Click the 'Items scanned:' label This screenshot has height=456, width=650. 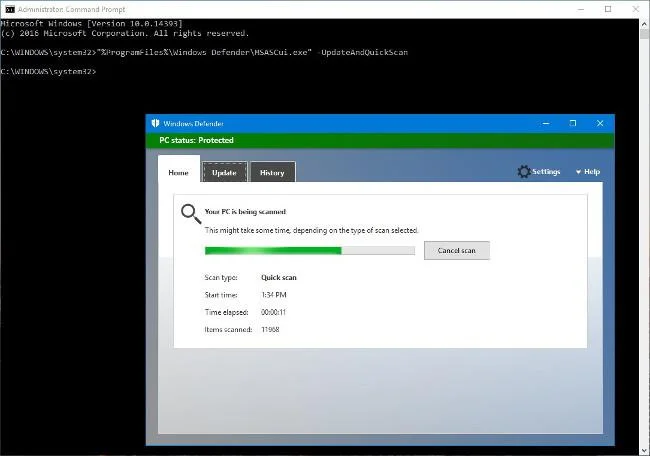pos(228,330)
